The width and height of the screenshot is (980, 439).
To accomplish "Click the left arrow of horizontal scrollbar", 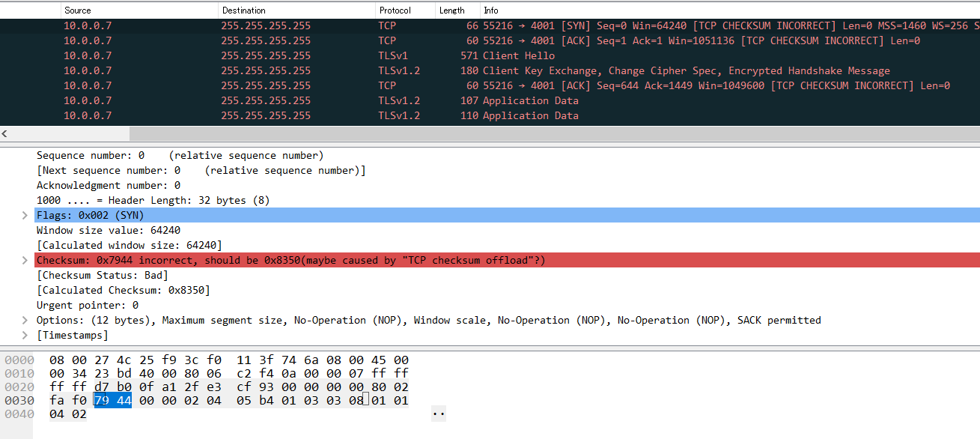I will [x=6, y=133].
